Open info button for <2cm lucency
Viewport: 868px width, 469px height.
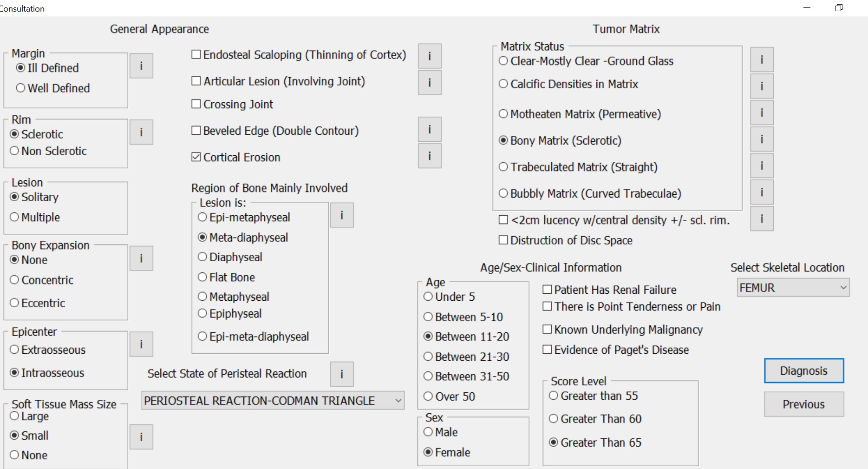(x=762, y=218)
